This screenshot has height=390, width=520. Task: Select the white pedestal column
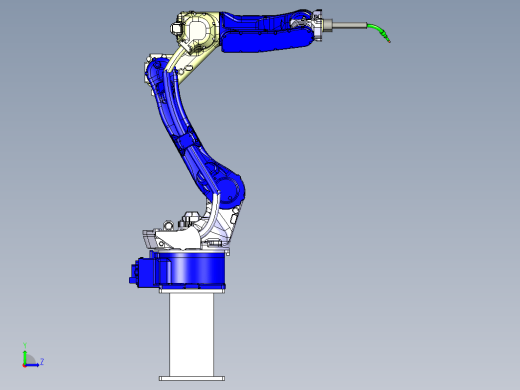click(x=191, y=334)
